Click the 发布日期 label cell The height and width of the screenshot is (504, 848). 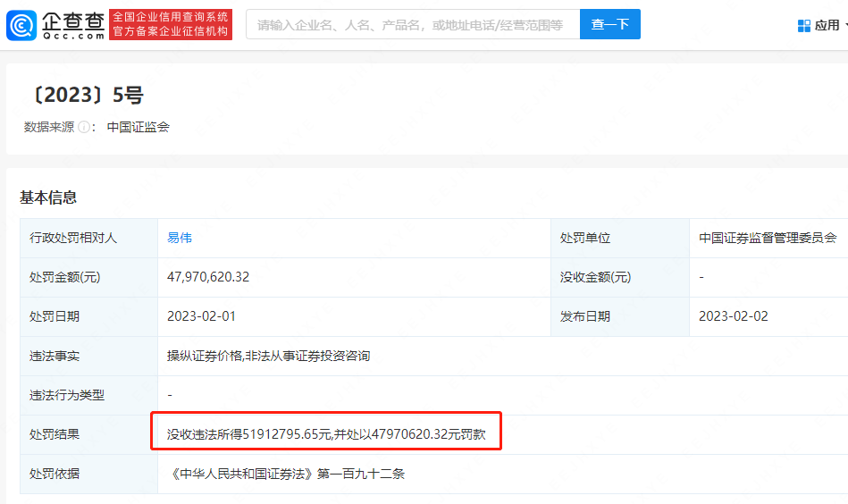point(620,316)
